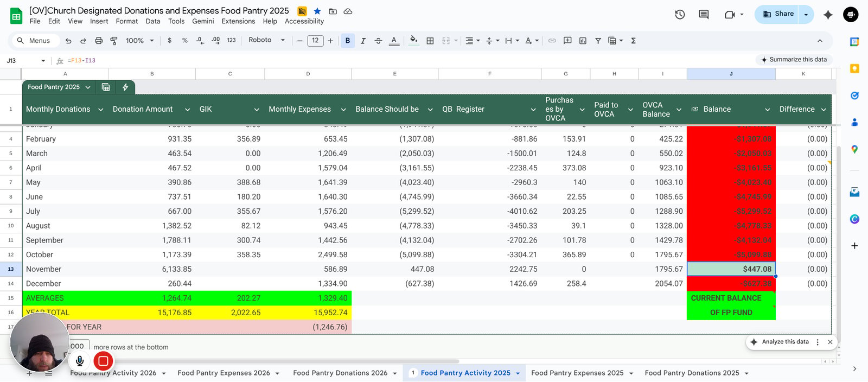Format selection as percent

(185, 41)
